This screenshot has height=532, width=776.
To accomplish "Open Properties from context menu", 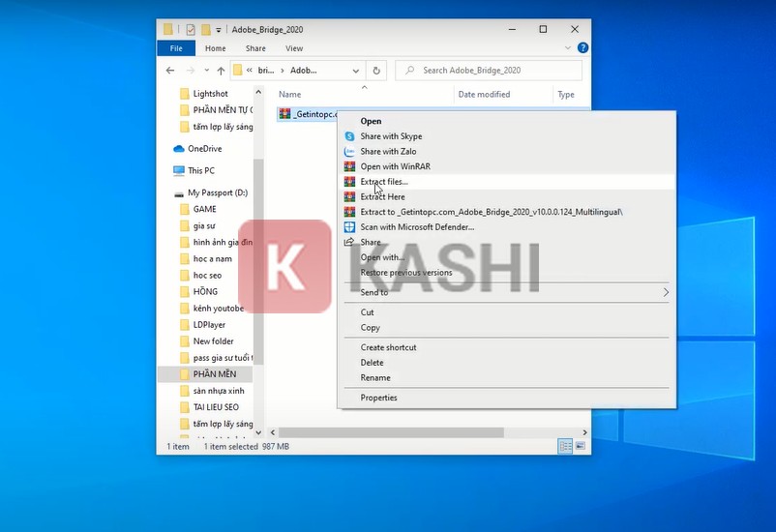I will point(507,398).
